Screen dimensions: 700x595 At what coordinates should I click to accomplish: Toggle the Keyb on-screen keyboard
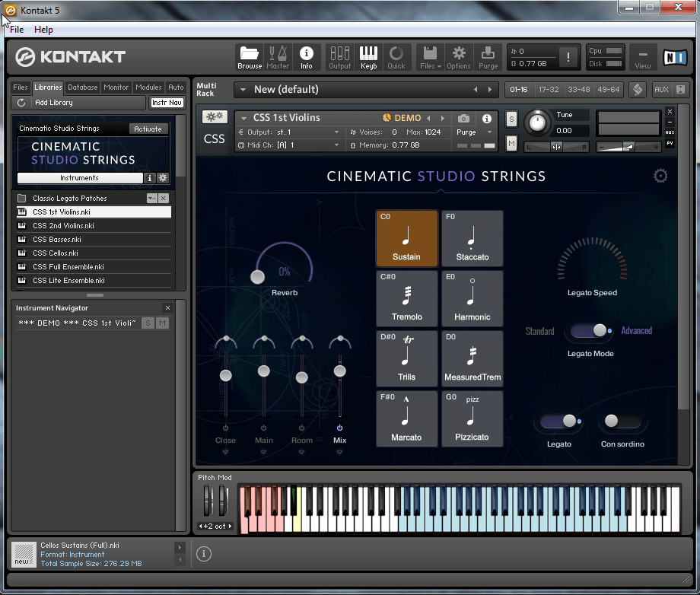tap(368, 57)
